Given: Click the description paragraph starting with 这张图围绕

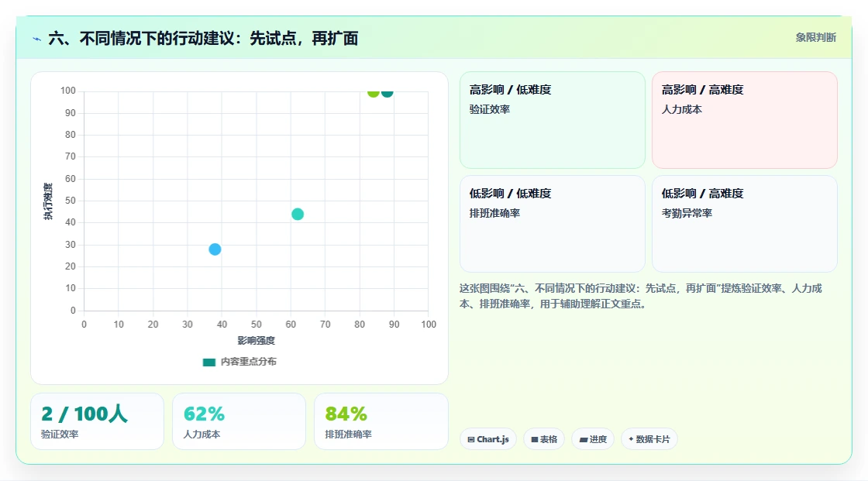Looking at the screenshot, I should coord(640,296).
